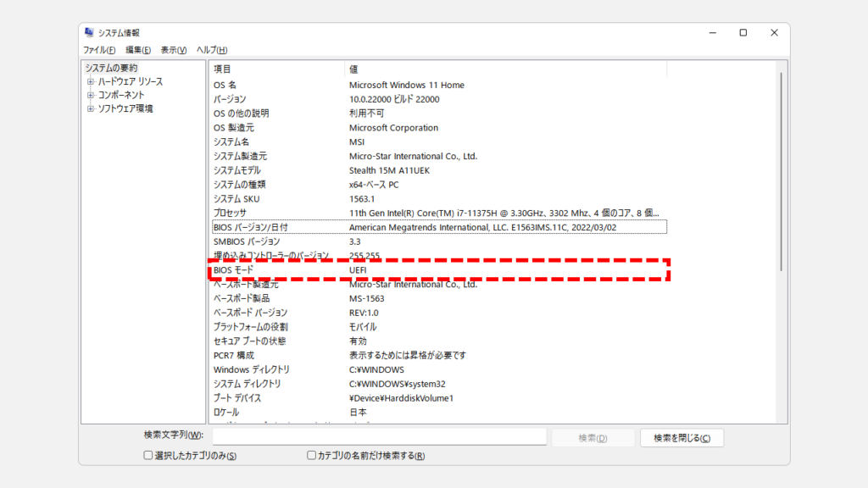The height and width of the screenshot is (488, 868).
Task: Expand the ハードウェア リソース node
Action: pos(90,81)
